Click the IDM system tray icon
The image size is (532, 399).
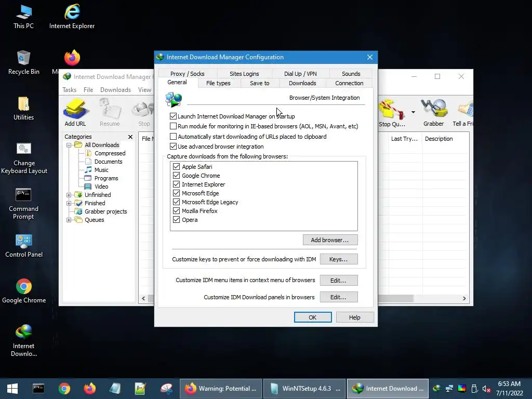437,389
